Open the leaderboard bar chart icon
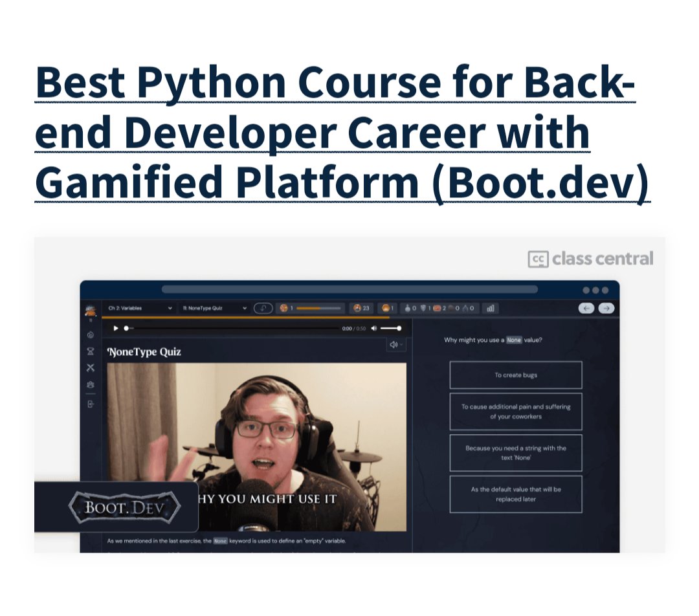 click(491, 308)
